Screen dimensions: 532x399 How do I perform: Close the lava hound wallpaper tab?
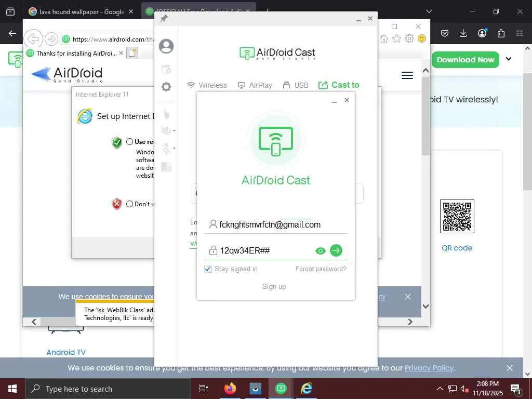coord(131,11)
